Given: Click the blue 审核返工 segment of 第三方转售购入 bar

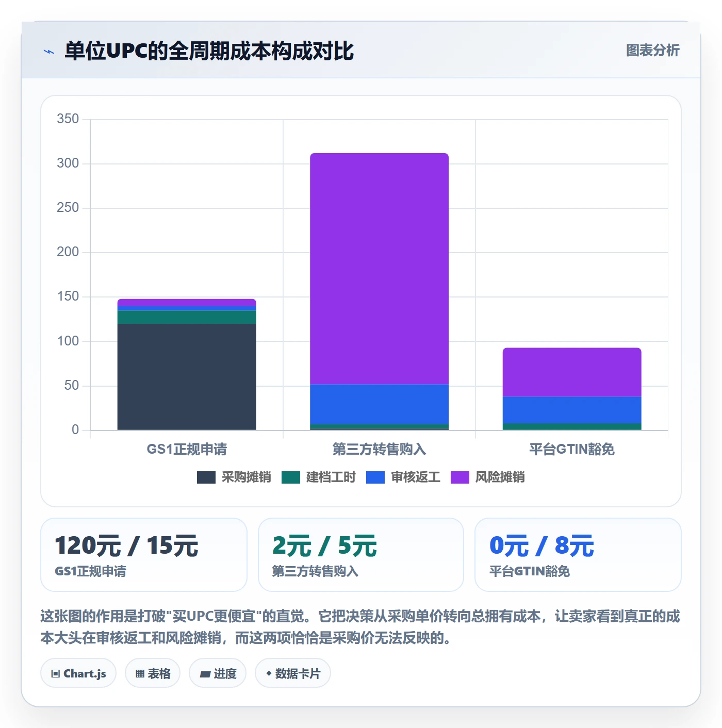Looking at the screenshot, I should point(379,404).
